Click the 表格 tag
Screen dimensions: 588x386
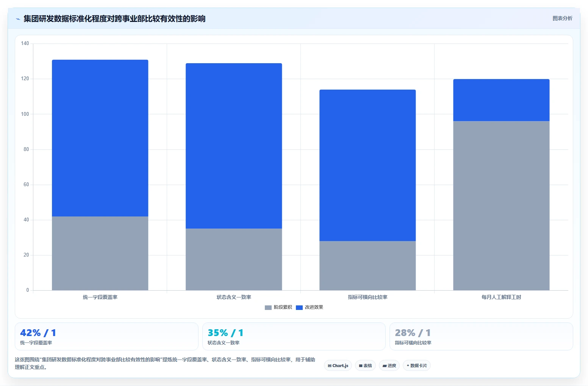click(x=365, y=366)
